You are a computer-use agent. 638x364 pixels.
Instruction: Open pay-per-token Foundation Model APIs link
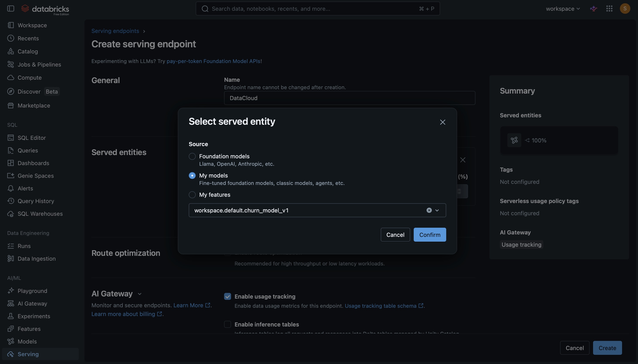(214, 61)
